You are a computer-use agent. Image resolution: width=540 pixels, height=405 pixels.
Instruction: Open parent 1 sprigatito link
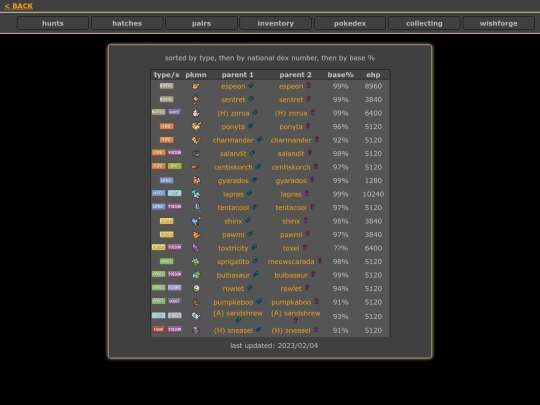click(x=233, y=262)
